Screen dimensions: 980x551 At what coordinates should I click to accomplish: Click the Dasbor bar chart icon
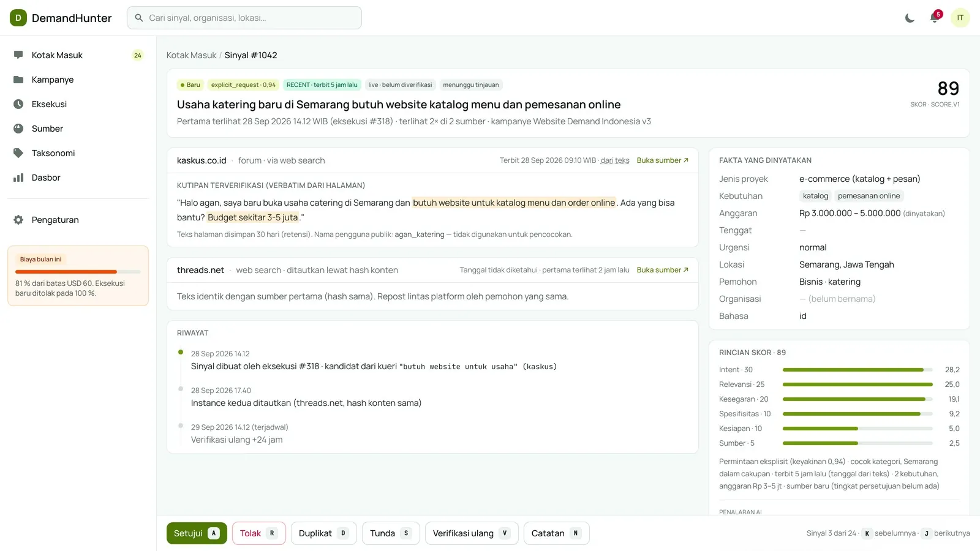18,178
